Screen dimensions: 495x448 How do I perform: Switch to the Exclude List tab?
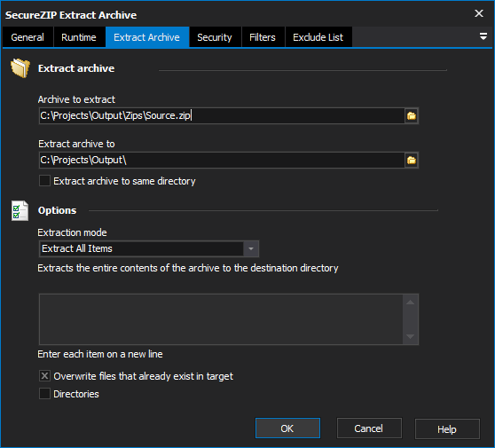click(318, 37)
